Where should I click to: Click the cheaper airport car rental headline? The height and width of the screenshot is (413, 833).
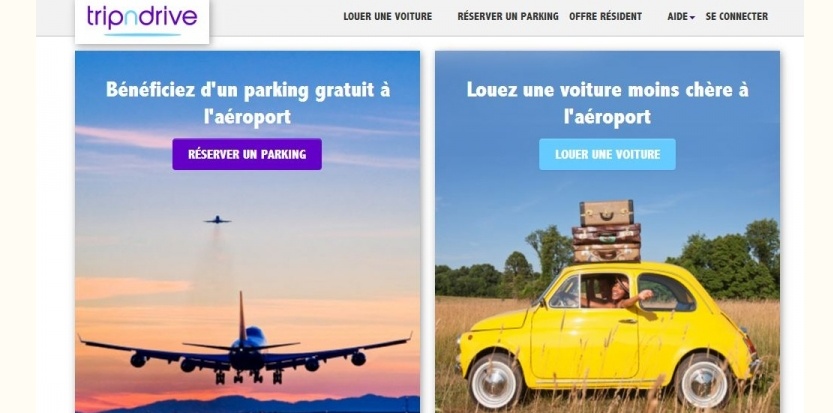pos(607,103)
